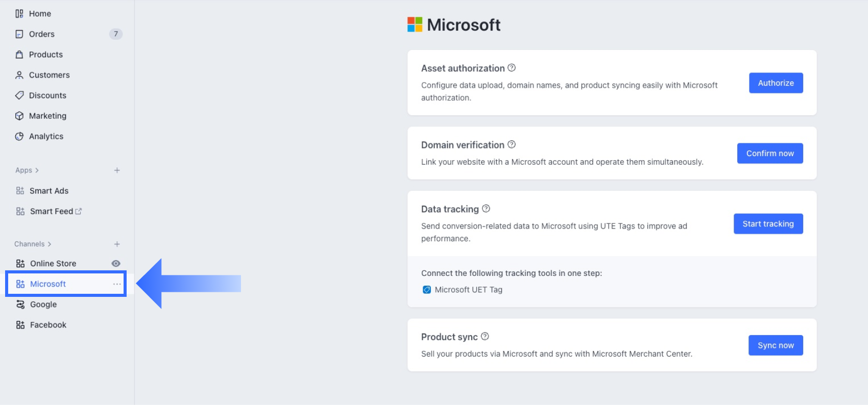Click the Asset authorization heading
This screenshot has width=868, height=405.
463,68
